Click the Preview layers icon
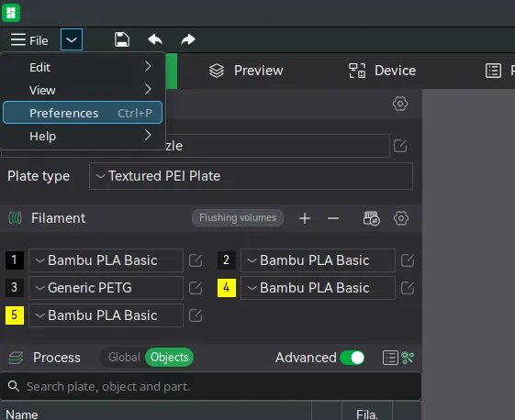 (x=217, y=71)
